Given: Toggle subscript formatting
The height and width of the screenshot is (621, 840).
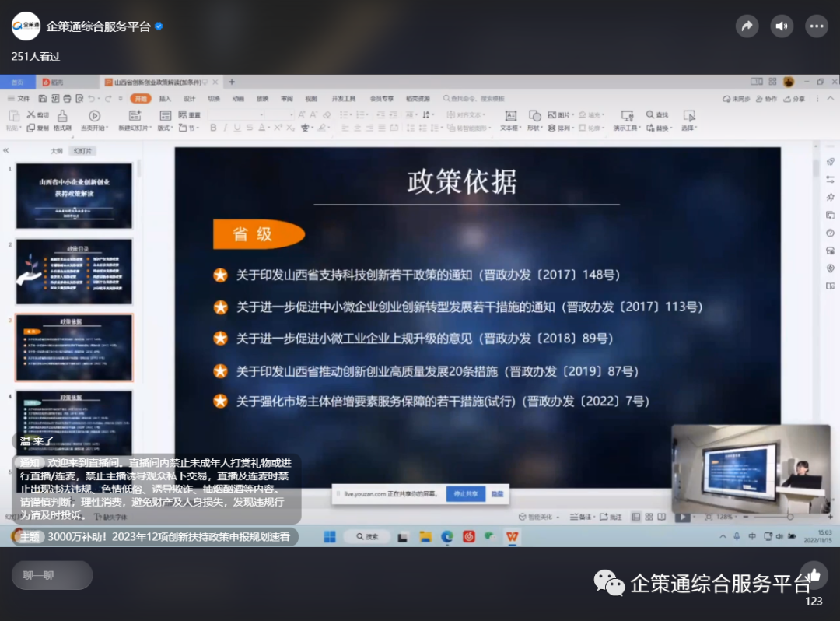Looking at the screenshot, I should tap(290, 128).
